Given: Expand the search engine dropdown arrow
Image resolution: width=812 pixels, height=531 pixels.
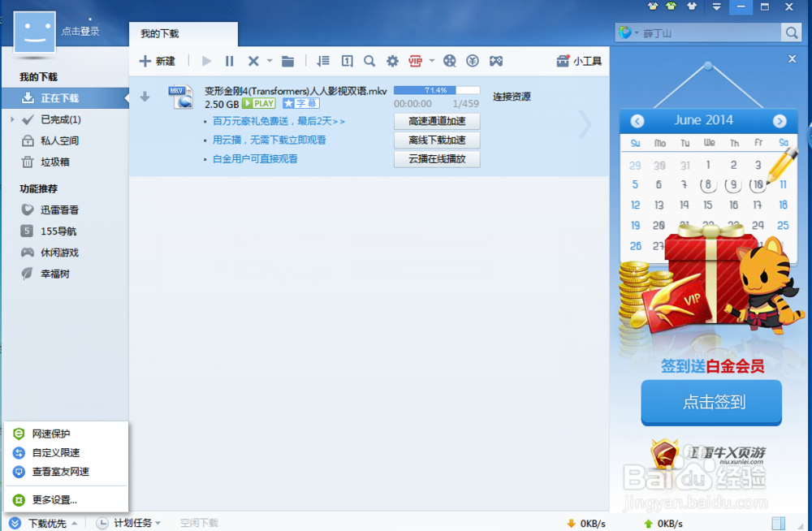Looking at the screenshot, I should pos(637,32).
